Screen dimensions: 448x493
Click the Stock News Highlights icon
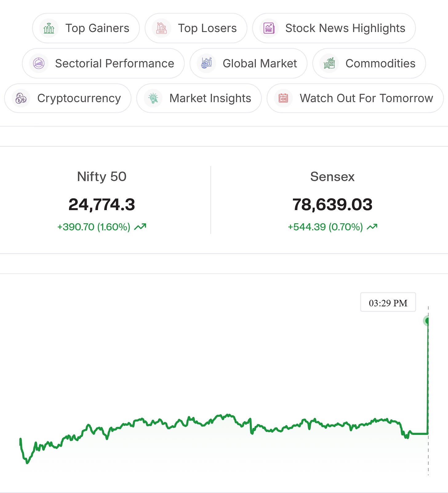coord(269,28)
